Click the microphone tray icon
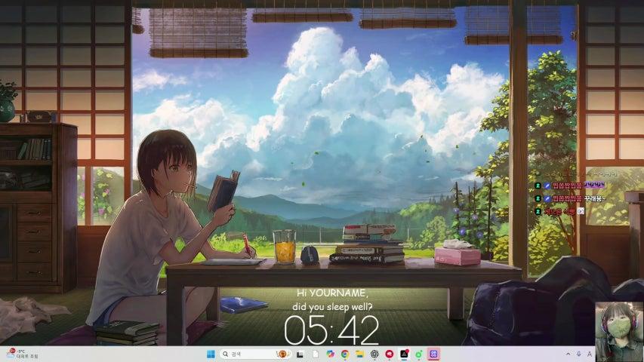 579,354
